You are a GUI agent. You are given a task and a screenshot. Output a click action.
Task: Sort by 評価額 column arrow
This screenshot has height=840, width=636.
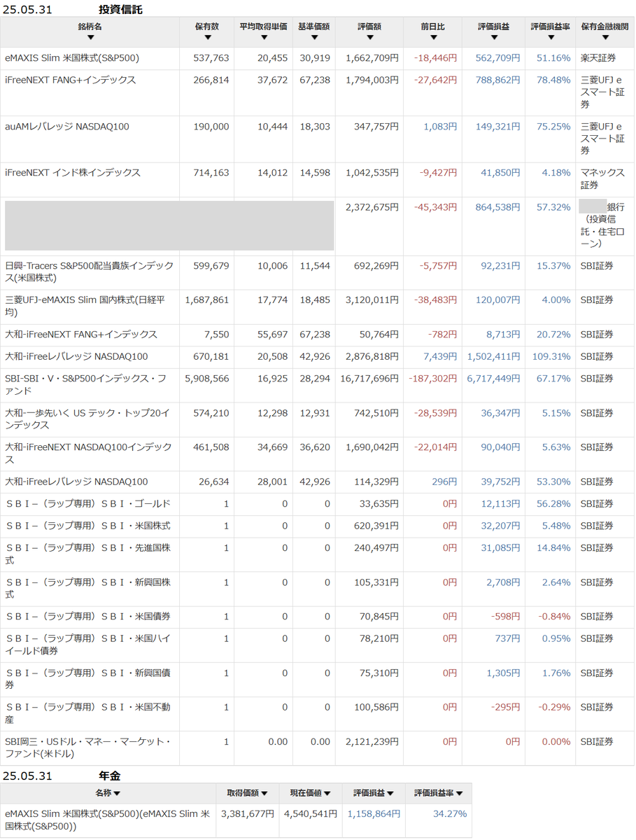point(369,38)
